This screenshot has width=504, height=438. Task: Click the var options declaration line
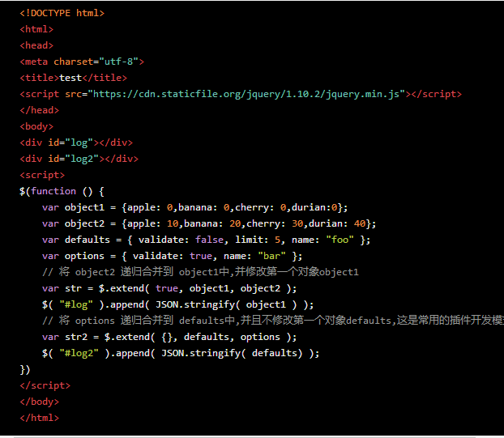pyautogui.click(x=172, y=256)
